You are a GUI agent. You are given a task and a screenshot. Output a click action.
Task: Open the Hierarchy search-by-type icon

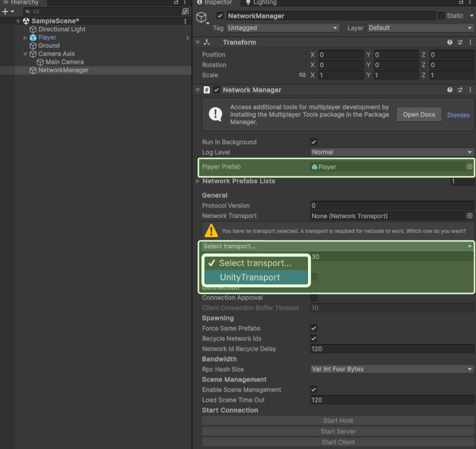point(185,12)
